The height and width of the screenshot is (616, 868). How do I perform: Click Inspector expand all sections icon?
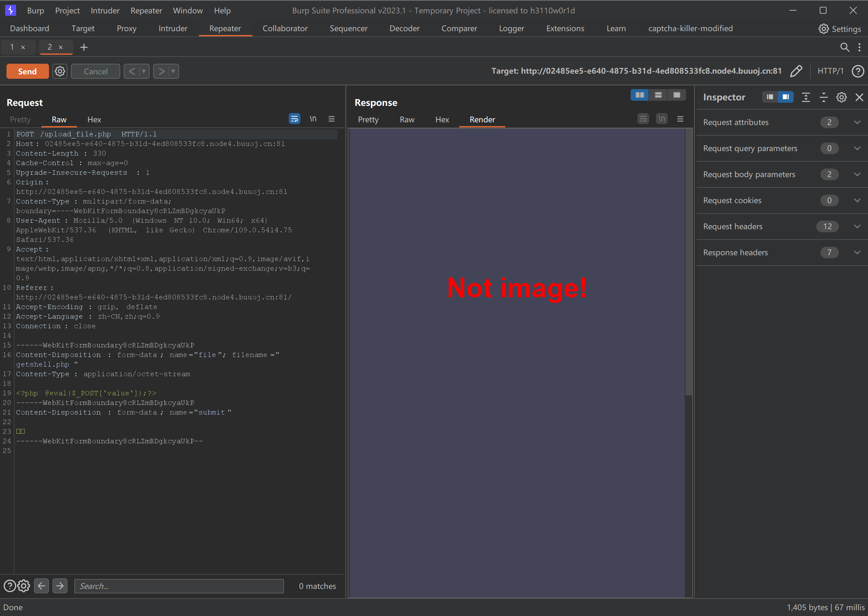pos(806,98)
